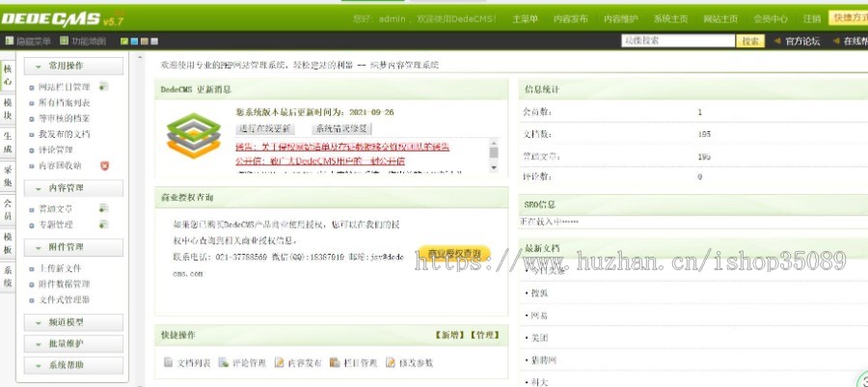Open the red 公开信 announcement link
The image size is (868, 387).
pos(320,161)
